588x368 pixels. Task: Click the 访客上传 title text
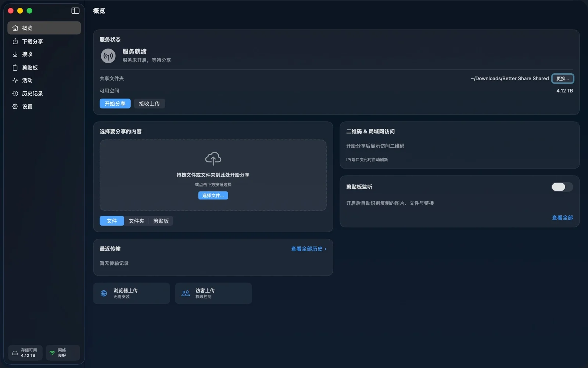click(205, 291)
